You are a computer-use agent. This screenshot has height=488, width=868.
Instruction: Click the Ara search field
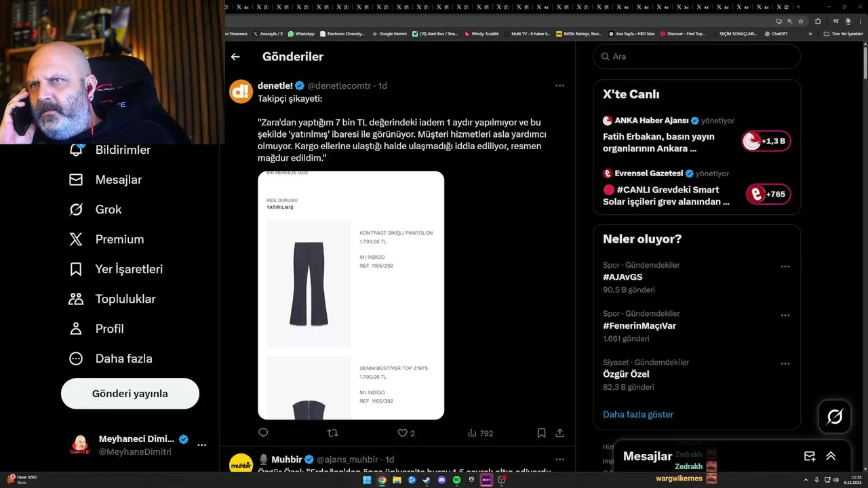point(697,57)
